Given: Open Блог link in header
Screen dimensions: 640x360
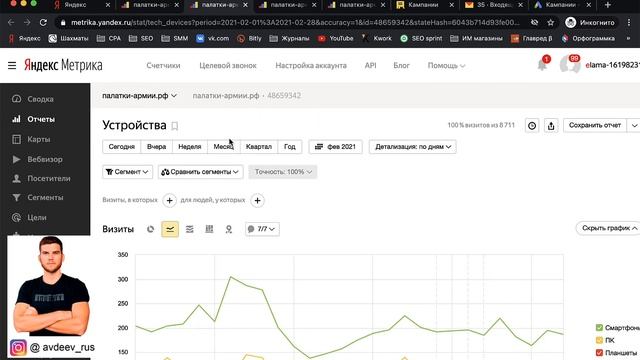Looking at the screenshot, I should 401,65.
